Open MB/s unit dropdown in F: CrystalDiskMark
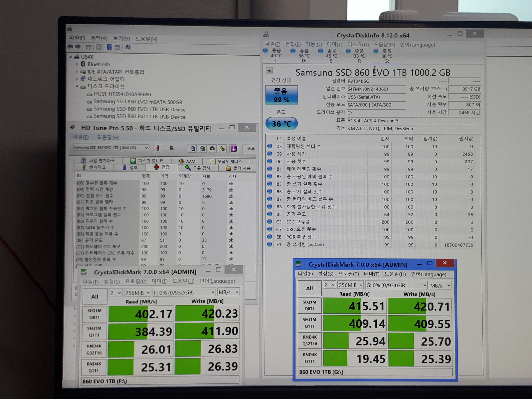This screenshot has height=399, width=532. [x=228, y=292]
